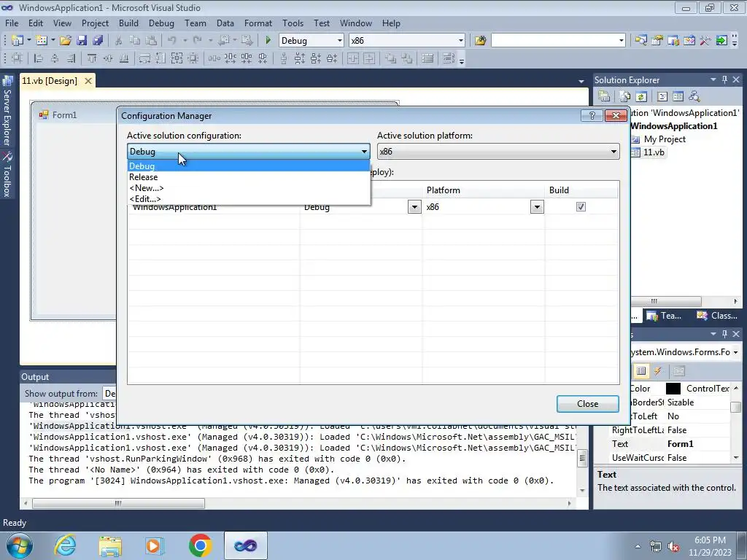747x560 pixels.
Task: Click Show All Files icon in Solution Explorer
Action: [x=625, y=97]
